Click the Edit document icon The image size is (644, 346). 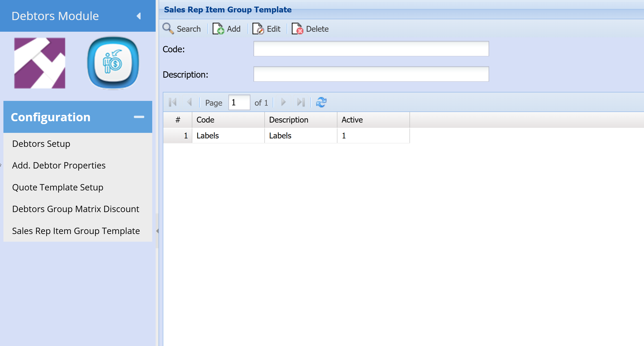(258, 29)
